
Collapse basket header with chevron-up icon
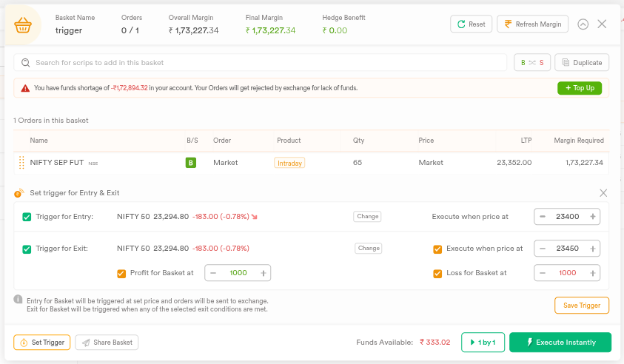(583, 24)
